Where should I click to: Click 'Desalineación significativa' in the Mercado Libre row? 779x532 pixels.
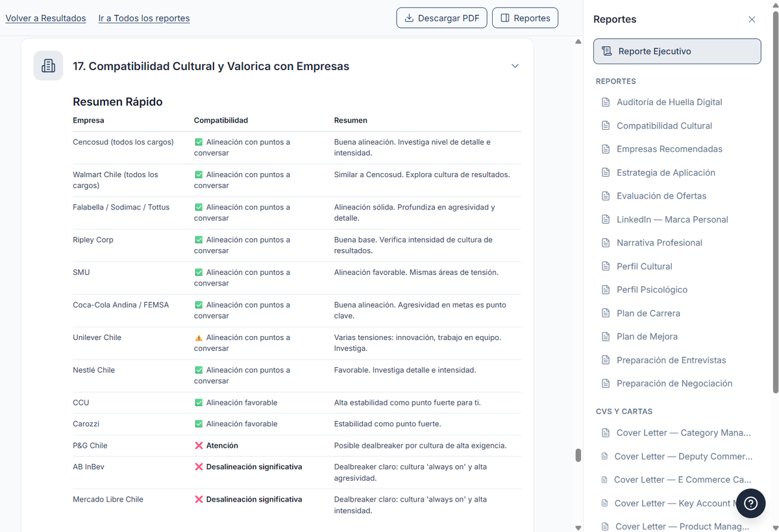pos(254,500)
